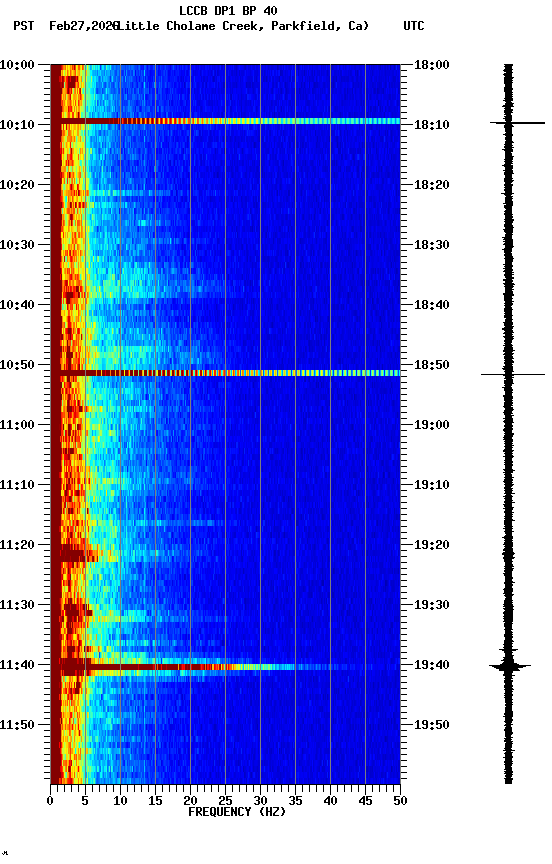Click the earthquake signal band near 19:40 UTC
552x864 pixels.
tap(225, 667)
